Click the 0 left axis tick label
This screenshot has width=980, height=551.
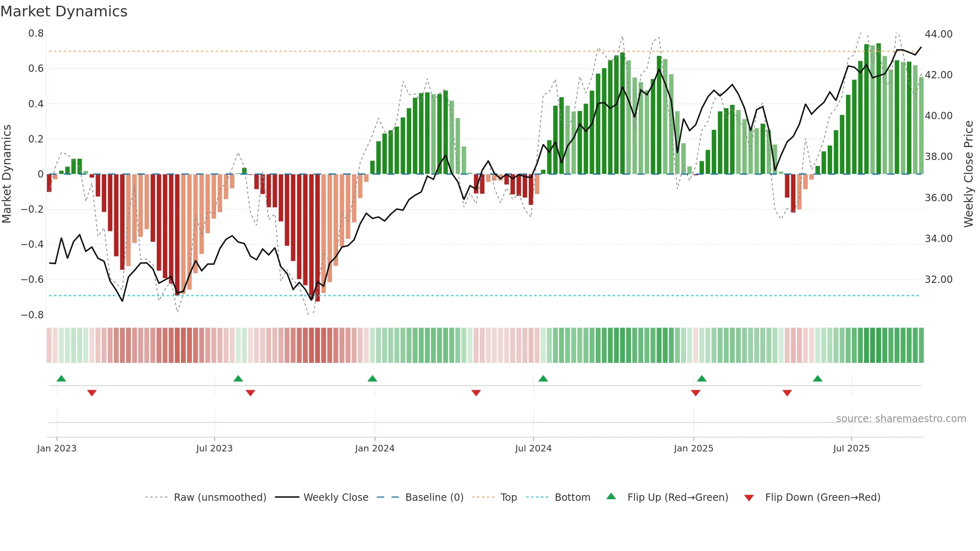point(40,174)
